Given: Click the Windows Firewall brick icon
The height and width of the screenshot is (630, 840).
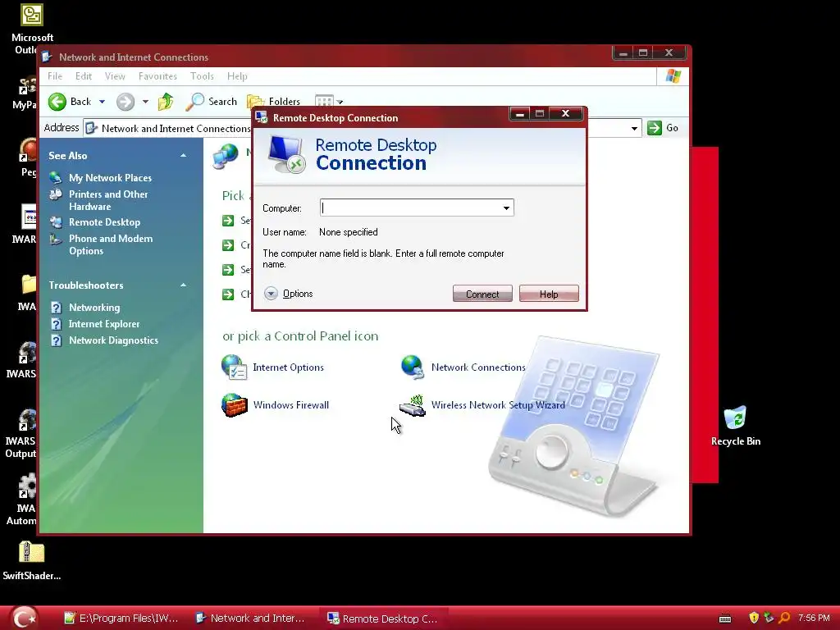Looking at the screenshot, I should 234,405.
